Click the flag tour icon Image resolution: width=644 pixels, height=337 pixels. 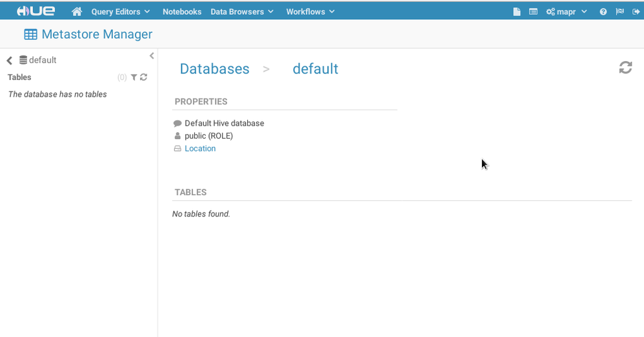coord(619,12)
